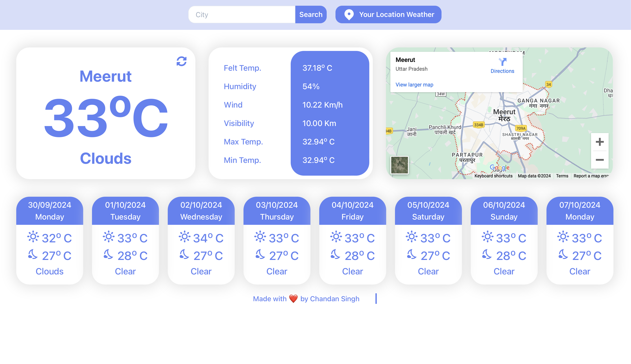The width and height of the screenshot is (631, 364).
Task: Click sun icon on 07/10/2024 card
Action: point(563,236)
